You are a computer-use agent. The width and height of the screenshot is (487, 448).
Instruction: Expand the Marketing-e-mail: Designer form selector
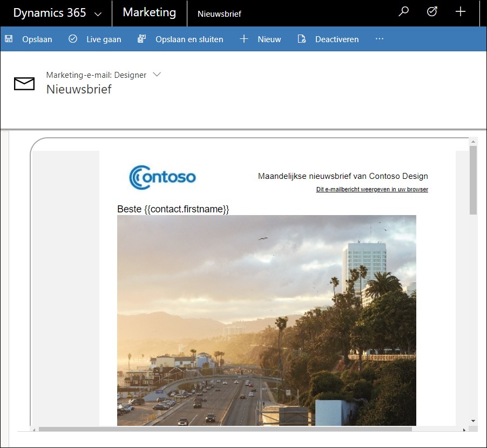[157, 75]
